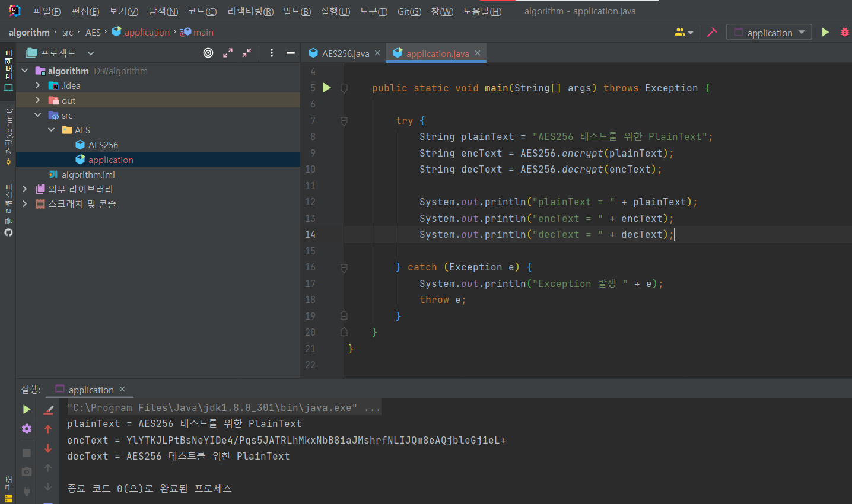This screenshot has height=504, width=852.
Task: Click the red up arrow in run panel
Action: [x=49, y=429]
